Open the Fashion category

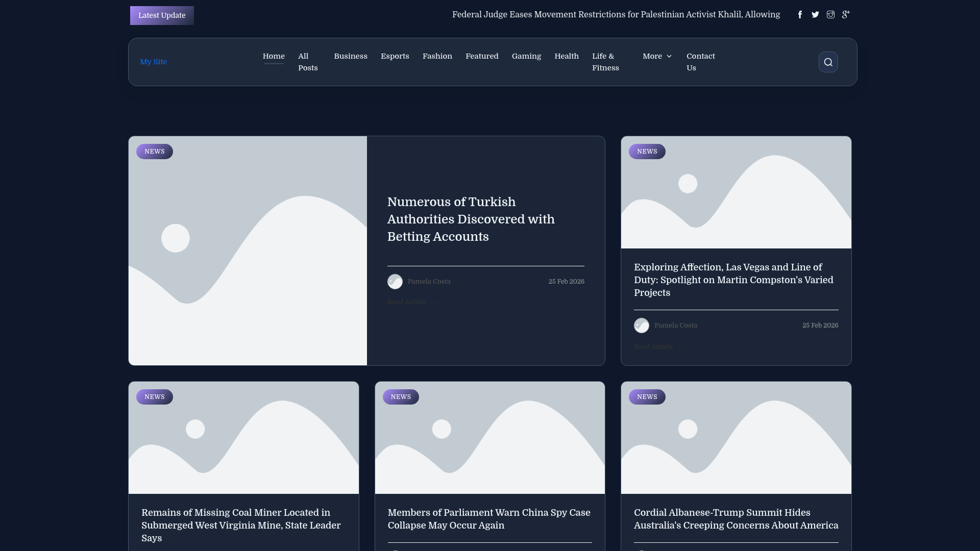pos(437,56)
